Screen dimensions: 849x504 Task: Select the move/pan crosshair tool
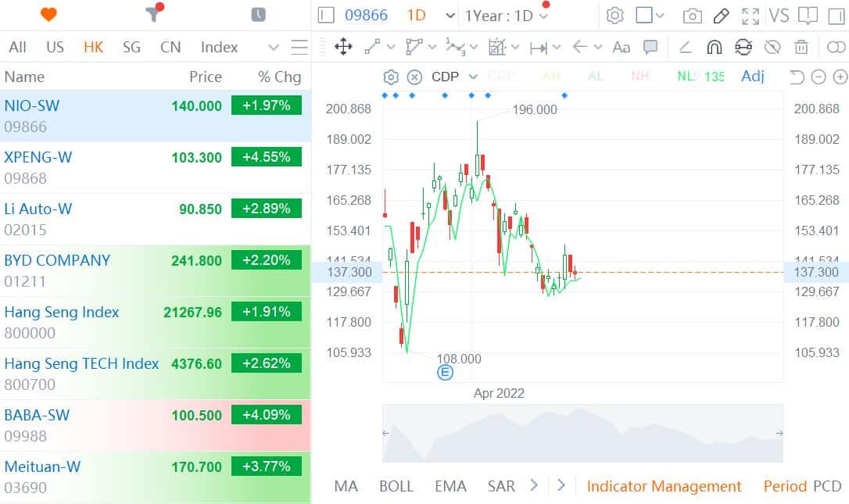[x=343, y=47]
